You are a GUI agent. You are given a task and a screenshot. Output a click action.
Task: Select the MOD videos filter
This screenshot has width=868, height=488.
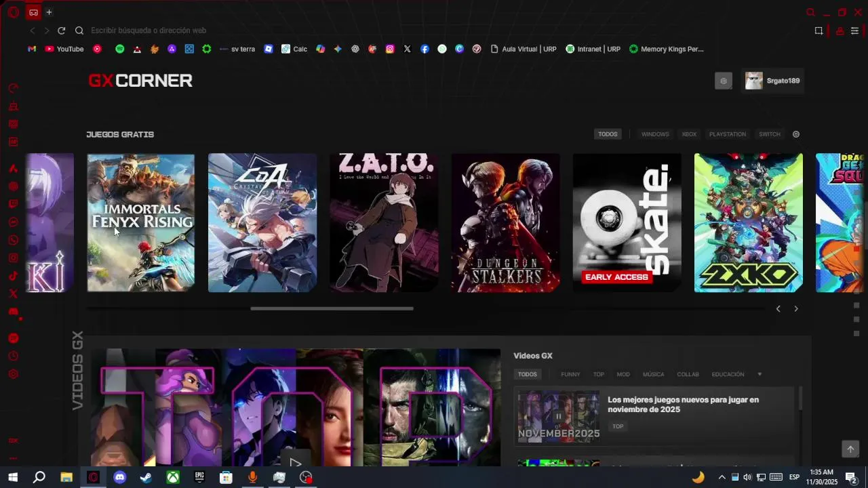point(623,374)
